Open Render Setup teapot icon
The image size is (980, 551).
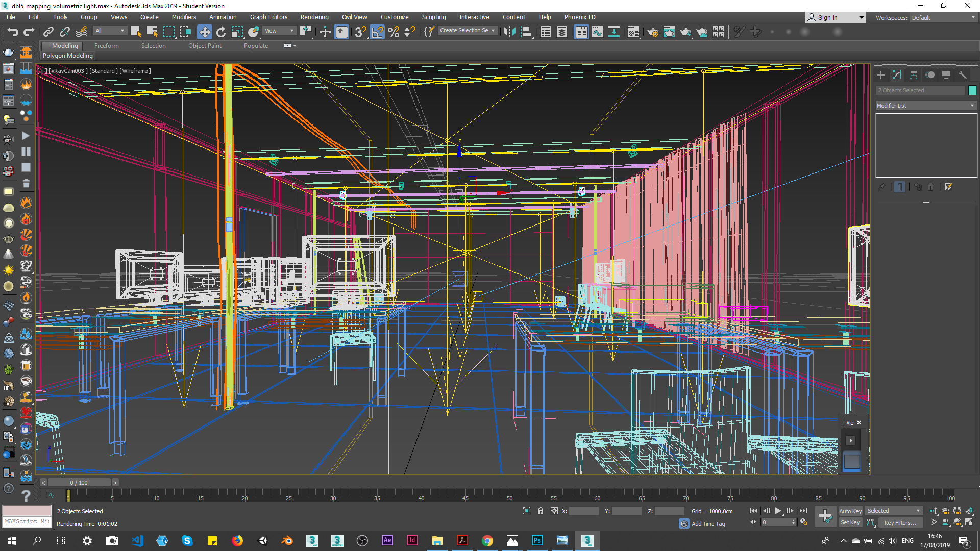coord(652,32)
